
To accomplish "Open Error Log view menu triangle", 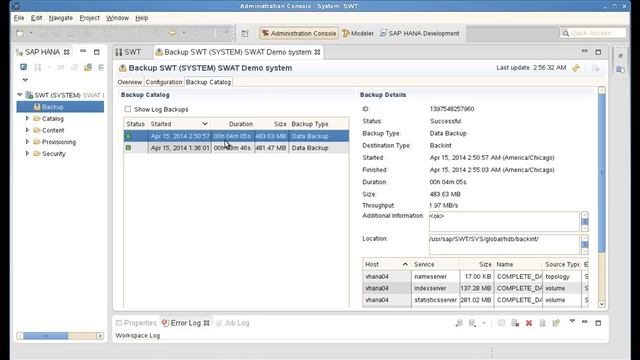I will coord(572,322).
